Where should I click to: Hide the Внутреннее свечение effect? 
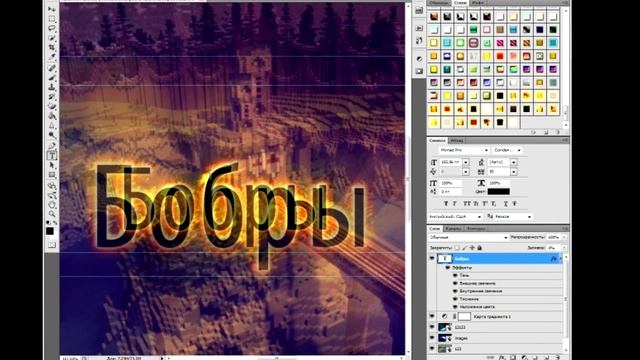(x=455, y=291)
